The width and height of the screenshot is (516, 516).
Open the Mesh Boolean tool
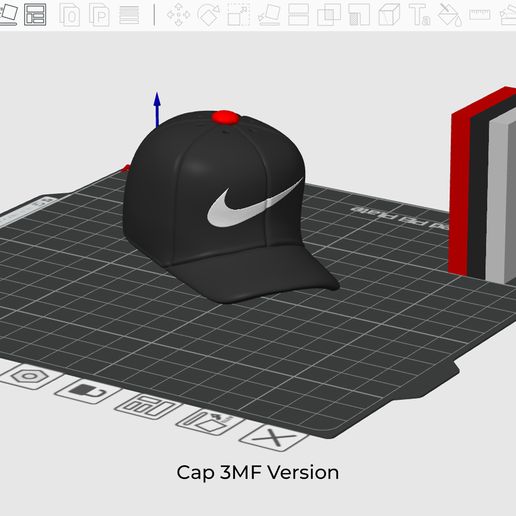329,14
